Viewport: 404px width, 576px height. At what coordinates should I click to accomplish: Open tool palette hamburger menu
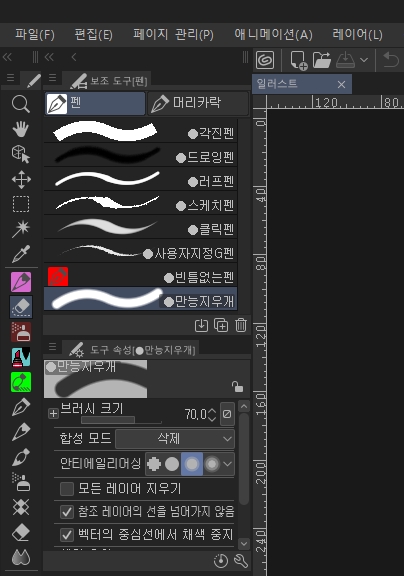(10, 78)
